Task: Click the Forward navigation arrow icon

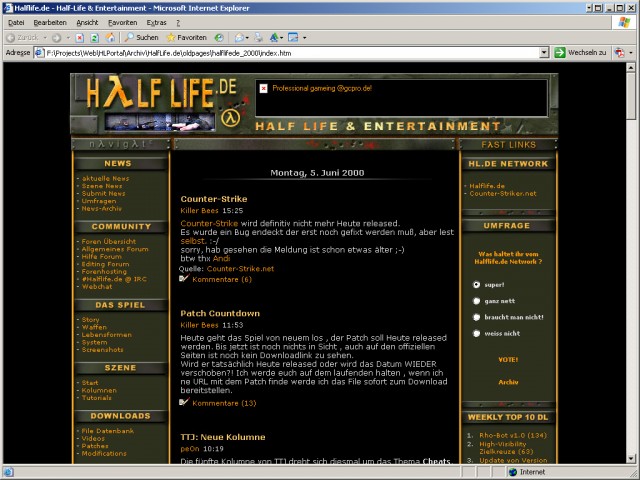Action: click(x=56, y=38)
